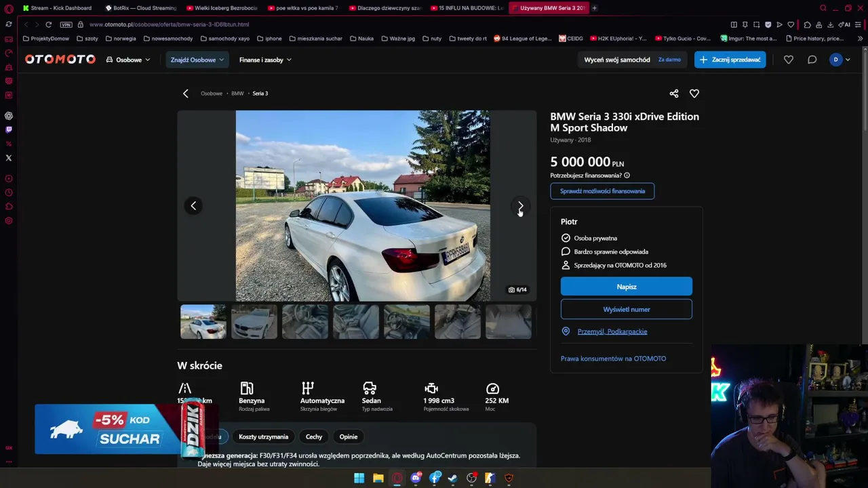This screenshot has width=868, height=488.
Task: Open the ProjektyDomow bookmark folder
Action: (46, 39)
